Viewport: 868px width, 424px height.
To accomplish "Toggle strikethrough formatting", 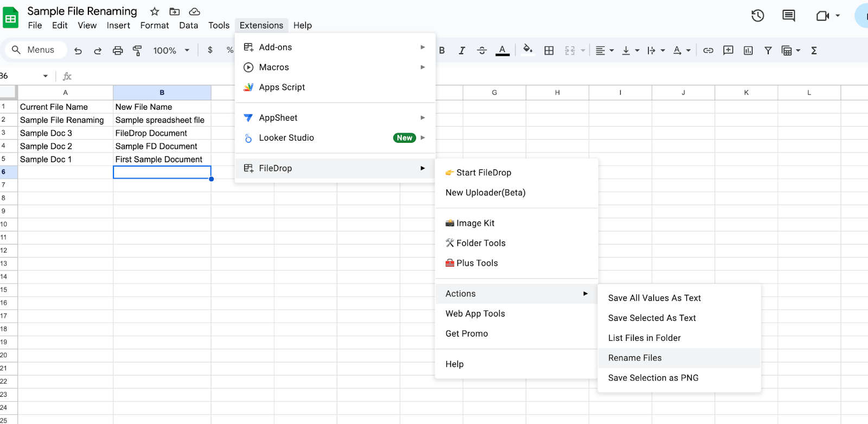I will (x=482, y=50).
